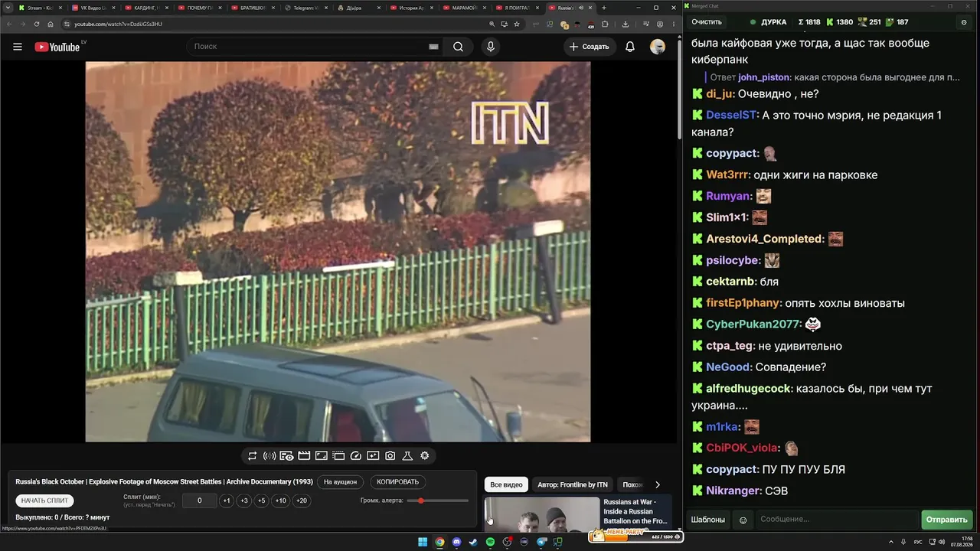
Task: Switch to the МАРАМОЙ tab
Action: [465, 8]
